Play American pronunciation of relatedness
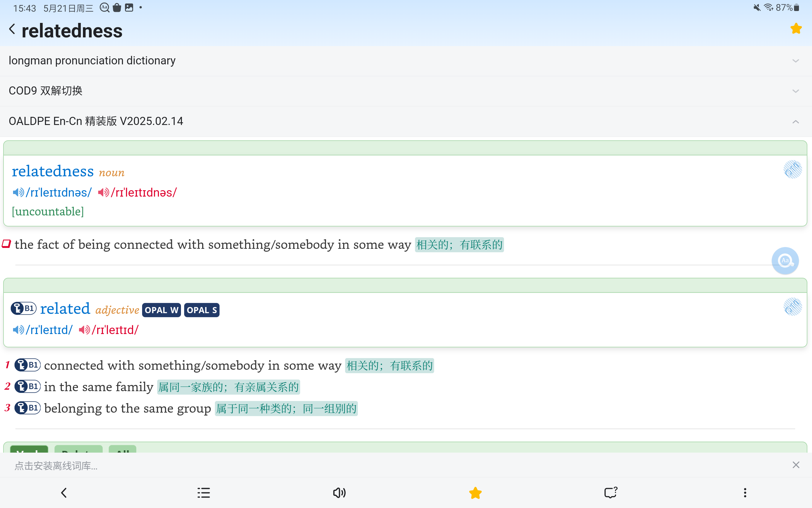This screenshot has height=508, width=812. coord(104,193)
